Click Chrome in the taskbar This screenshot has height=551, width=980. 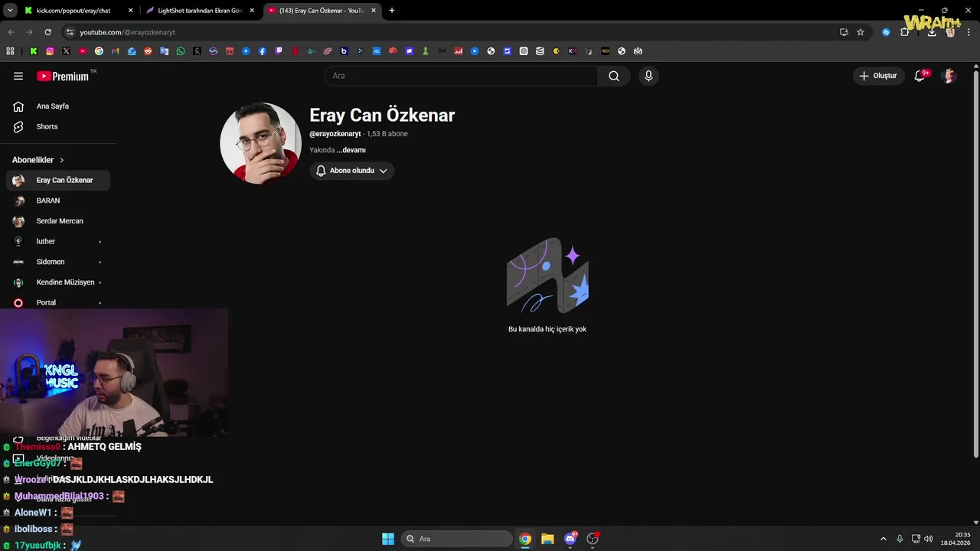coord(525,539)
